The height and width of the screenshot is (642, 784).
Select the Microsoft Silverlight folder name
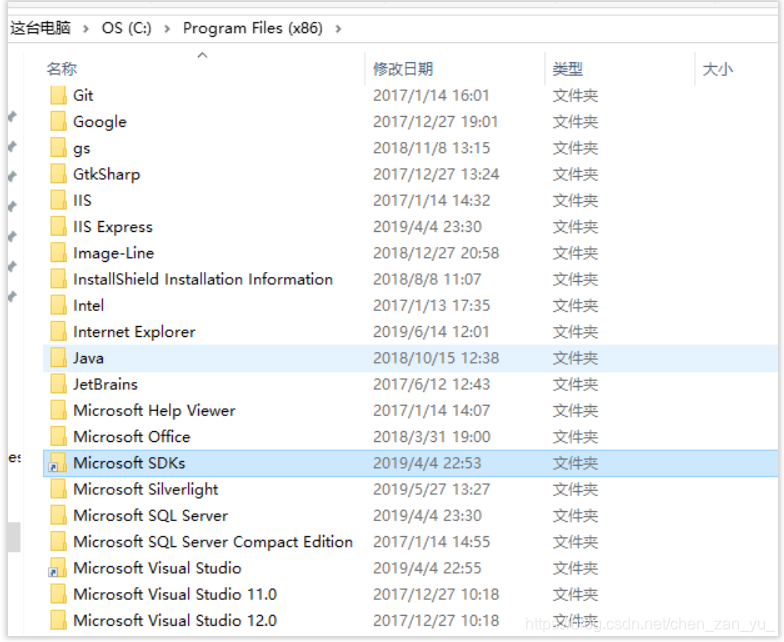(x=146, y=490)
